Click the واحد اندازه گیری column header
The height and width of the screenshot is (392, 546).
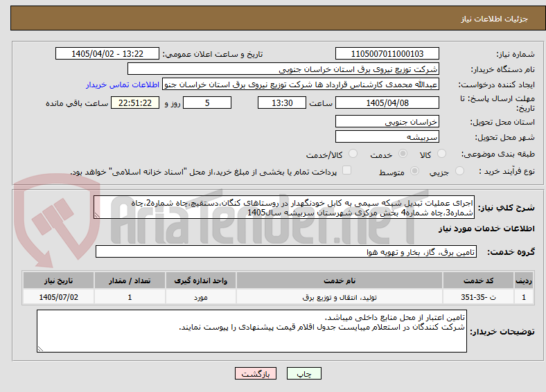[x=201, y=280]
